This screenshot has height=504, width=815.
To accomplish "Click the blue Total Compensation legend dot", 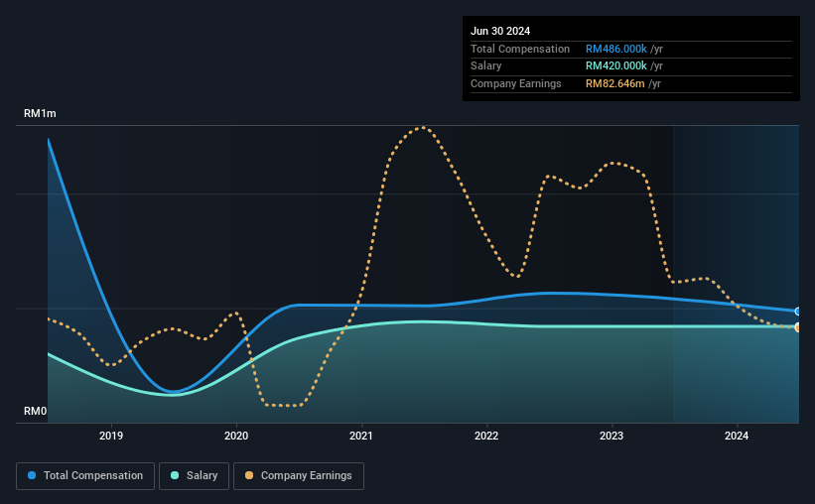I will pos(32,475).
